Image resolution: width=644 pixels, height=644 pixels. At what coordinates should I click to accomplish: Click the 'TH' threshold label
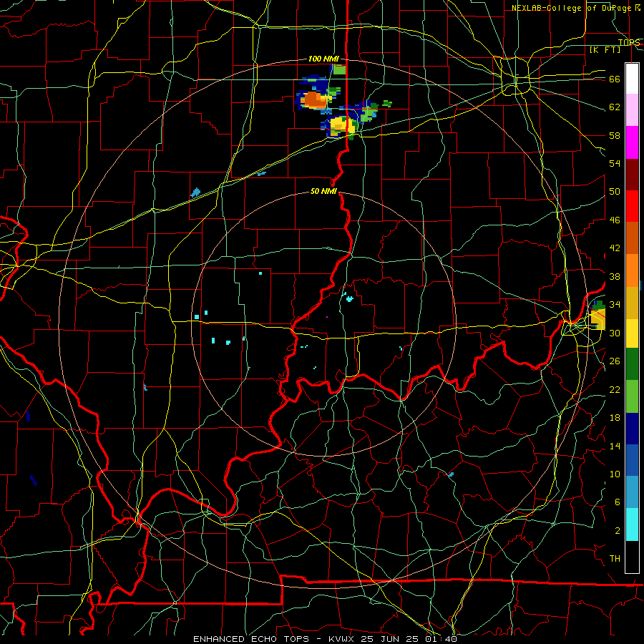(615, 559)
